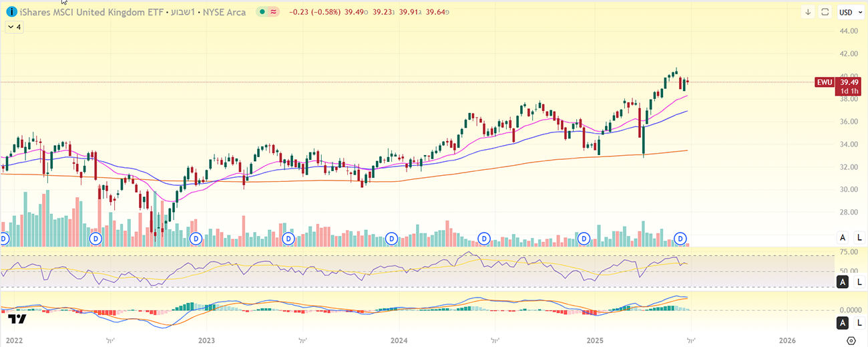Click the 30.00 price axis label
The image size is (868, 347).
tap(850, 190)
